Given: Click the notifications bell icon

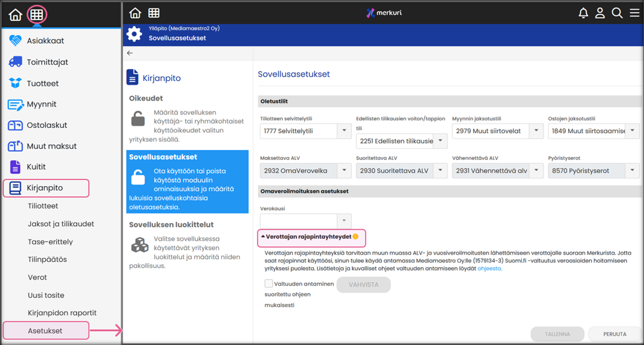Looking at the screenshot, I should tap(583, 13).
